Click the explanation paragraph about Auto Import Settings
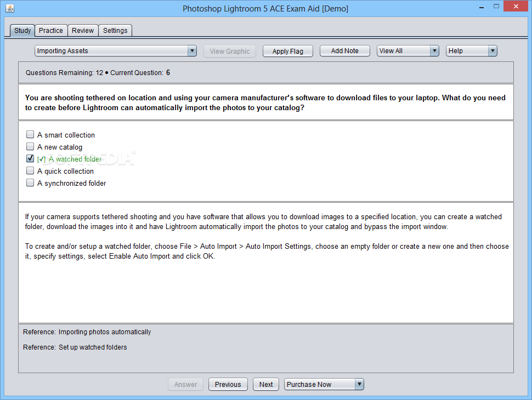 click(x=267, y=251)
